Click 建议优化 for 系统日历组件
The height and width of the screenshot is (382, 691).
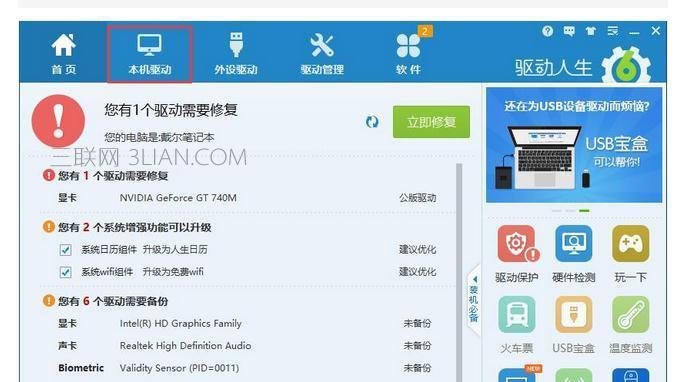click(x=417, y=249)
